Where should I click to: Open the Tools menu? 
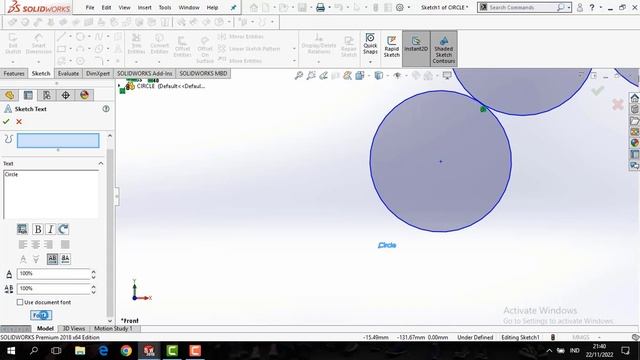pyautogui.click(x=165, y=7)
